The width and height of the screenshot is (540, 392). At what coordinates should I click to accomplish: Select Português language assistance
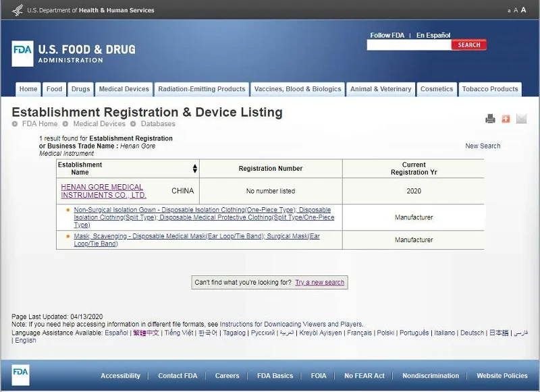tap(414, 333)
